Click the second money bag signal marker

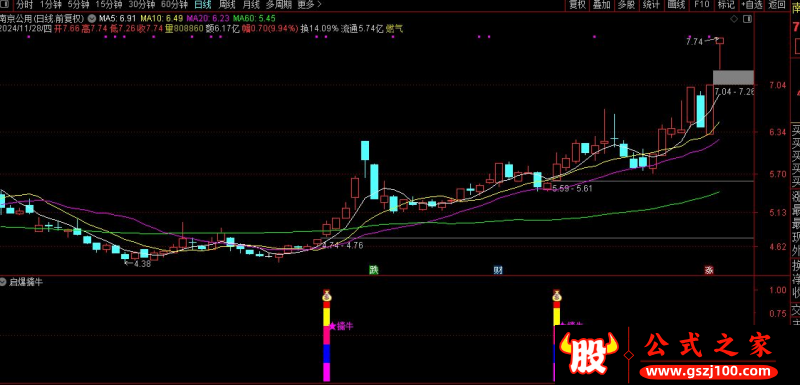point(558,296)
